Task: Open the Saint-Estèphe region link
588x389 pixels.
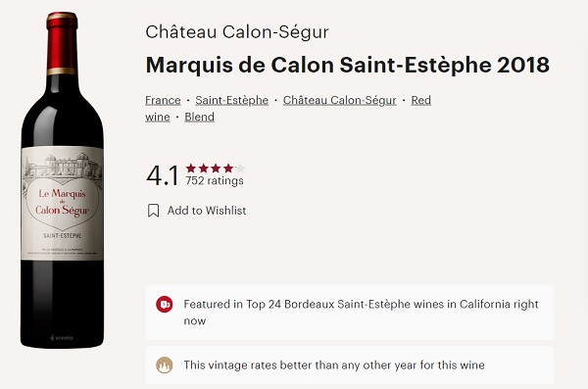Action: click(x=231, y=101)
